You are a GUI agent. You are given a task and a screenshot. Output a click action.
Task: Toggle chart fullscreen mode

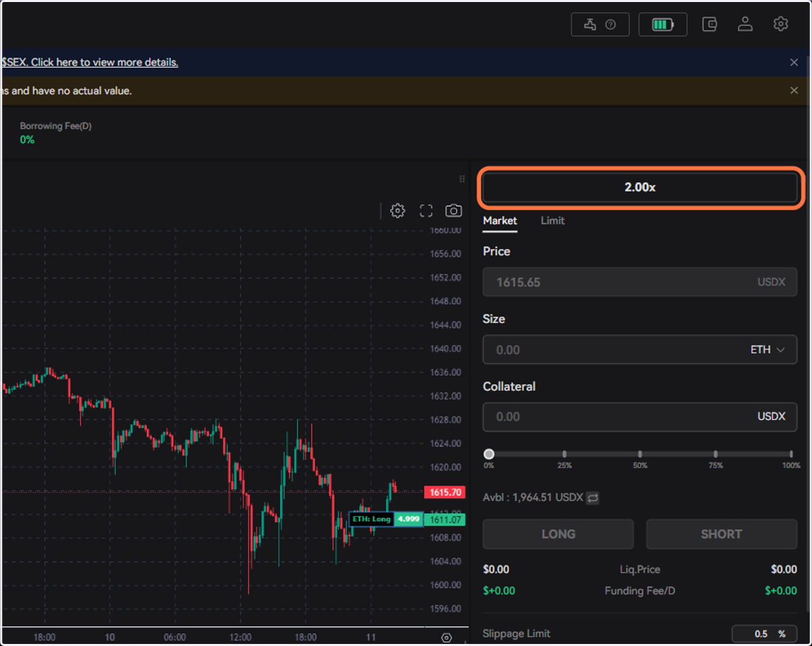click(x=426, y=211)
